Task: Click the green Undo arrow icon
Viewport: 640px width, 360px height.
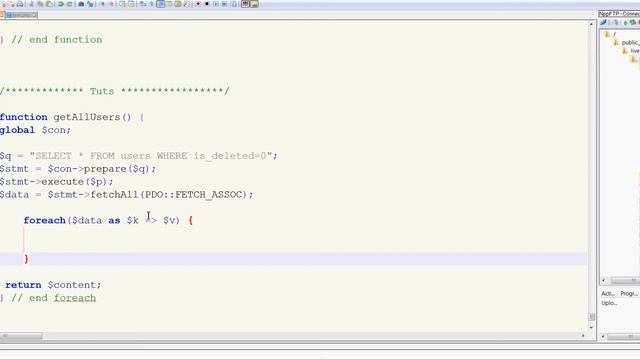Action: (x=60, y=4)
